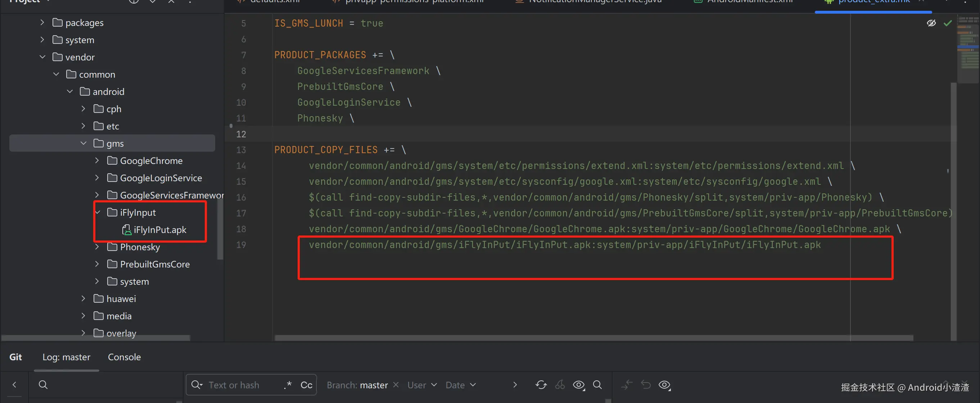Click the green inspection checkmark in editor
The image size is (980, 403).
947,23
